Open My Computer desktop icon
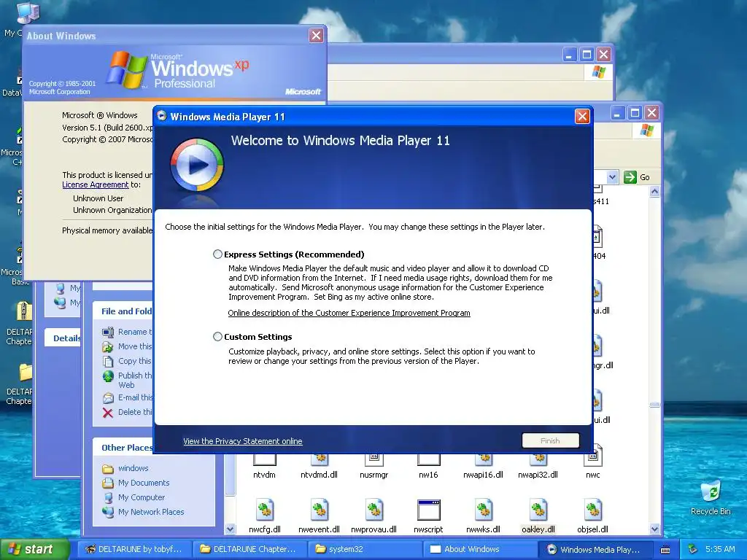 tap(27, 13)
